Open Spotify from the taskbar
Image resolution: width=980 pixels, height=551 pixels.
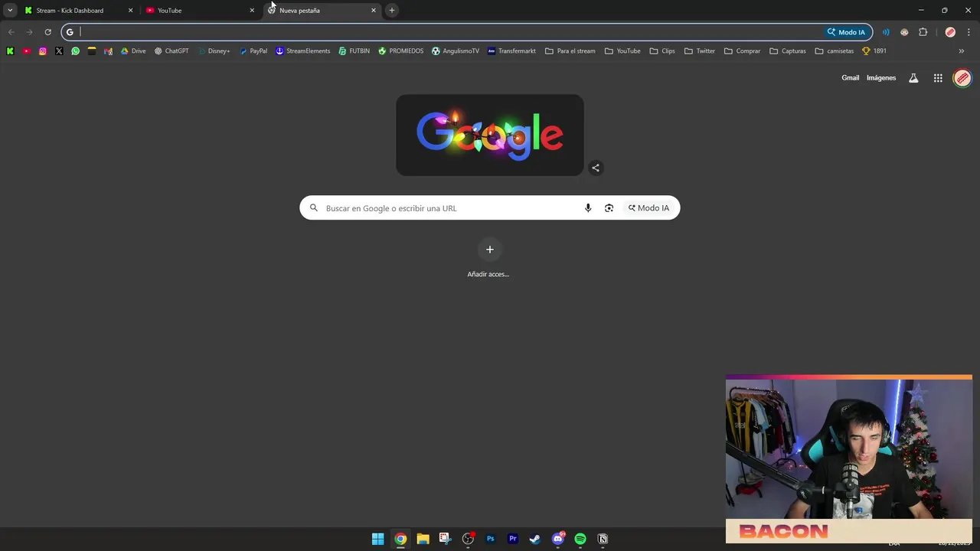[x=580, y=539]
